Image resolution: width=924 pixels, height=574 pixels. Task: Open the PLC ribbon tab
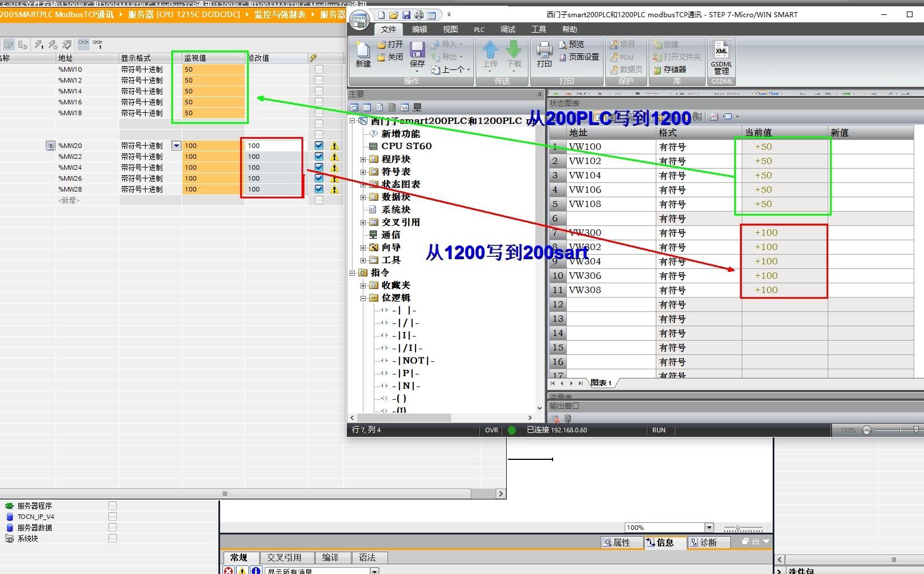[479, 29]
